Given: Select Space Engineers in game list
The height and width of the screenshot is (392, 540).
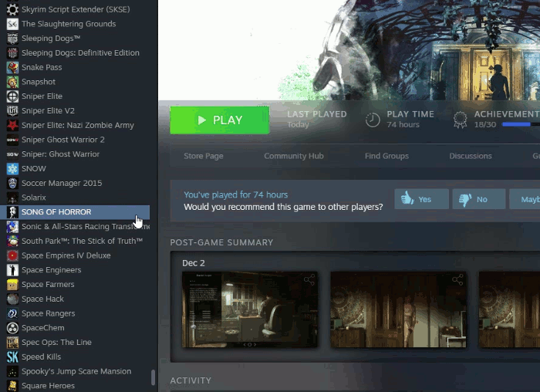Looking at the screenshot, I should point(51,270).
